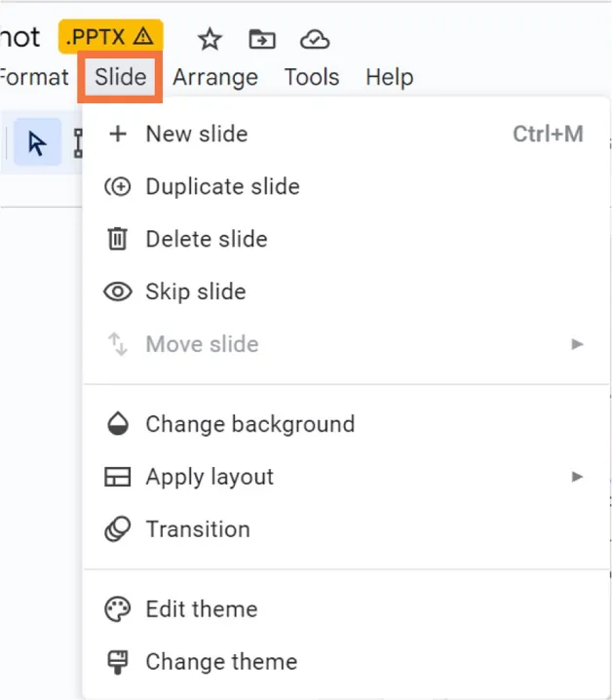Select the arrow cursor tool
Viewport: 612px width, 700px height.
coord(37,144)
